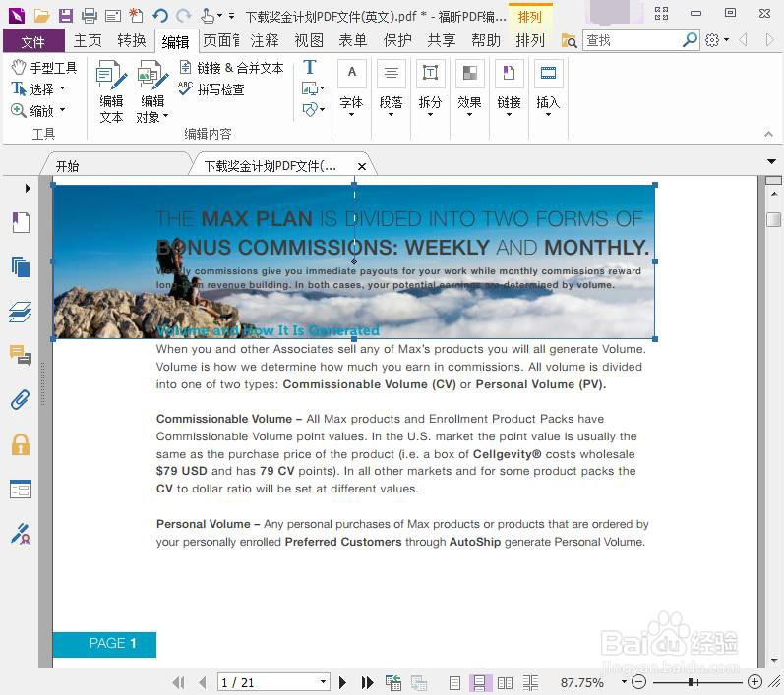Close the 下载奖金计划PDF文件 document tab
The height and width of the screenshot is (695, 784).
pyautogui.click(x=362, y=166)
